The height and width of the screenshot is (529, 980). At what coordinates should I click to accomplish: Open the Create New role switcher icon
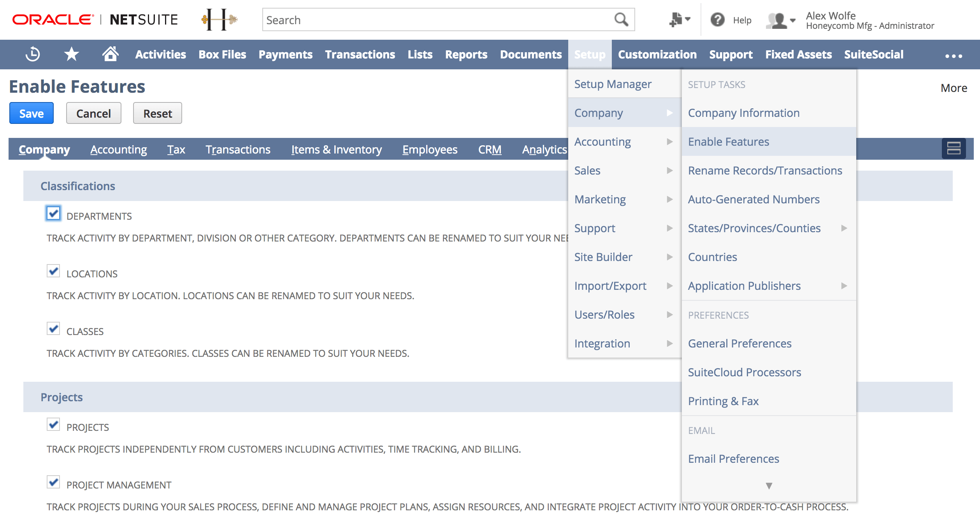pyautogui.click(x=677, y=19)
